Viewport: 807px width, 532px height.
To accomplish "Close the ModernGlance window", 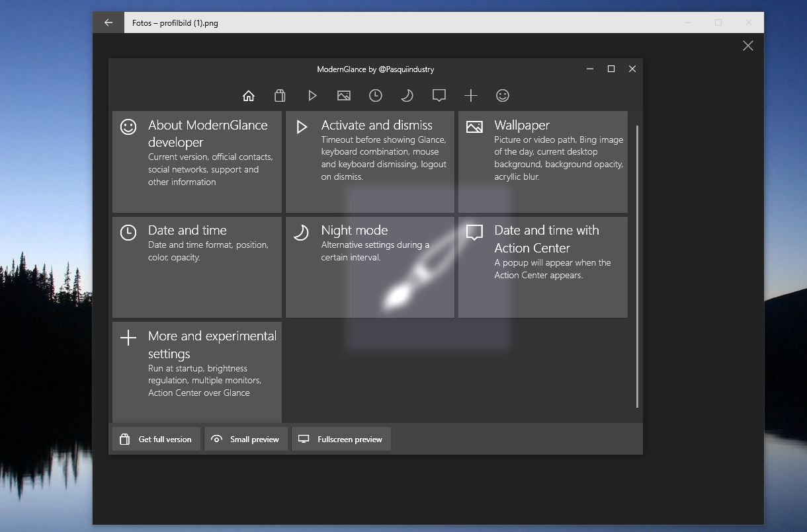I will [x=632, y=69].
